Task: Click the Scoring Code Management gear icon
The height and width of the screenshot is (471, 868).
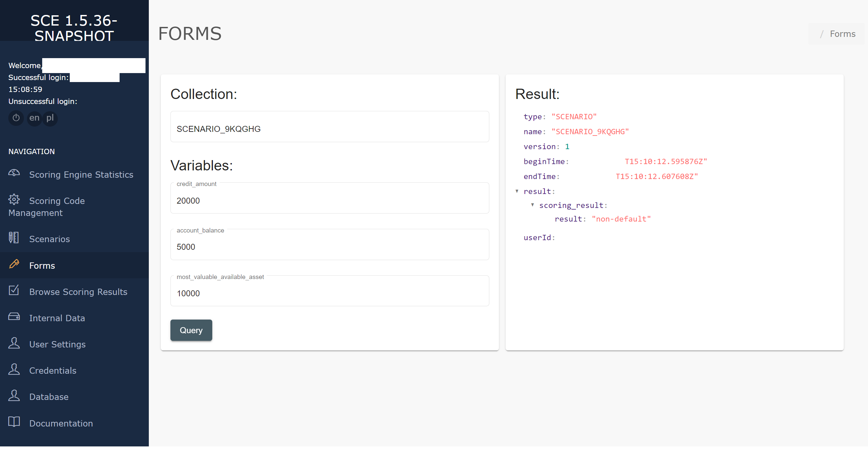Action: pyautogui.click(x=14, y=200)
